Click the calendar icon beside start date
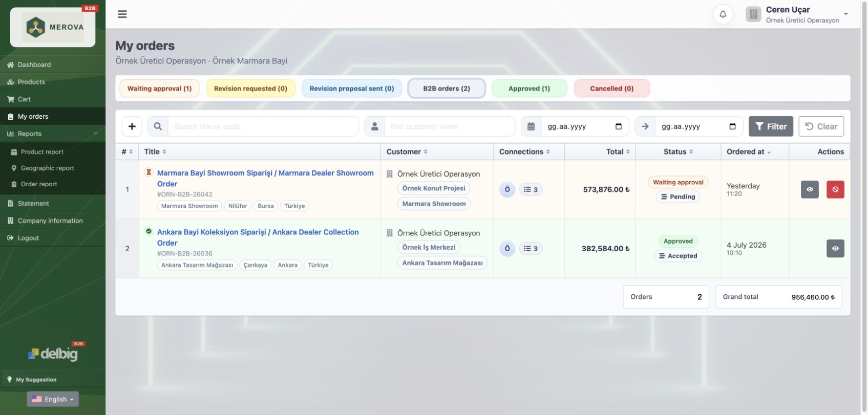 click(x=531, y=126)
